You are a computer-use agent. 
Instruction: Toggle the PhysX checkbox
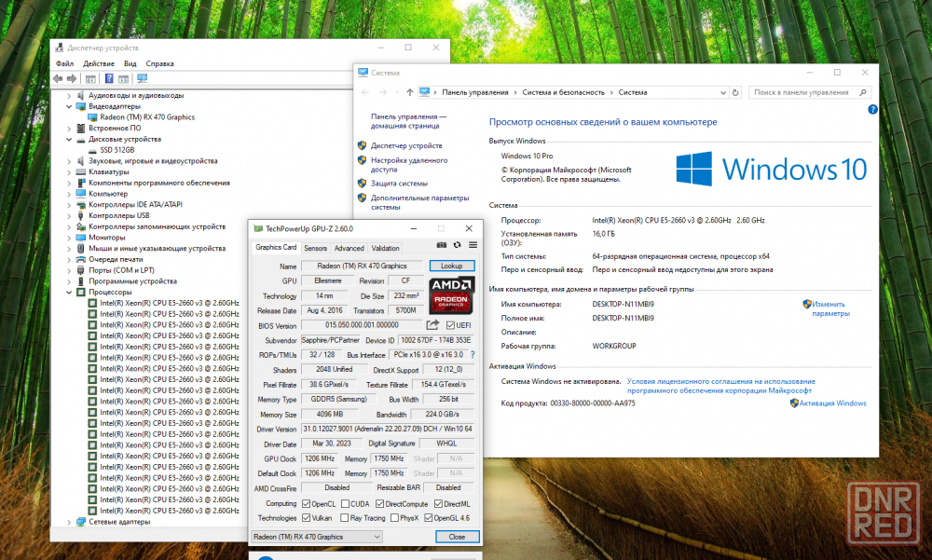point(394,518)
